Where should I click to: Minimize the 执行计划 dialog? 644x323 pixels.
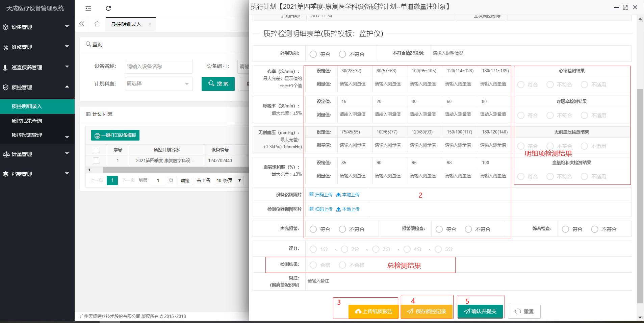coord(616,7)
